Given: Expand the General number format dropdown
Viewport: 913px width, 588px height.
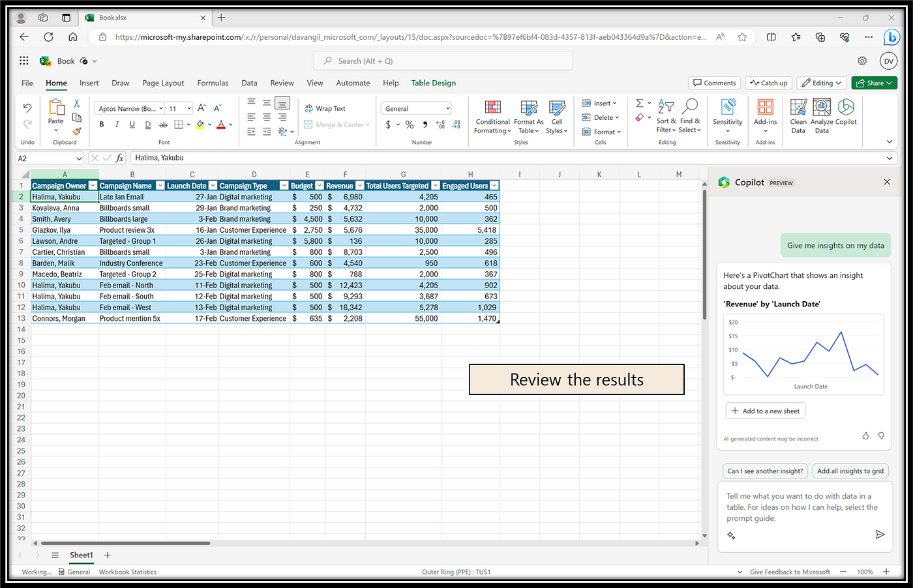Looking at the screenshot, I should [448, 109].
